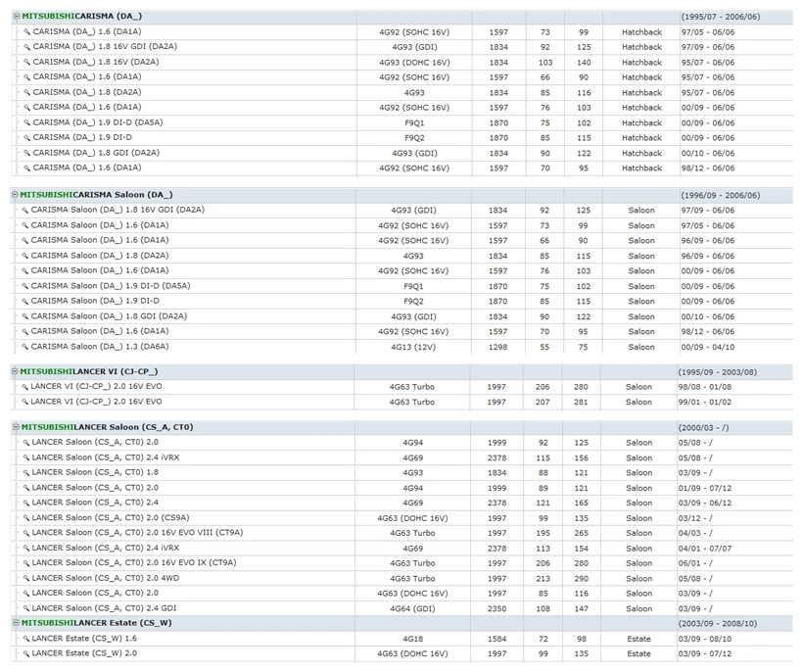803x672 pixels.
Task: Click displacement value 2350
Action: click(x=496, y=608)
